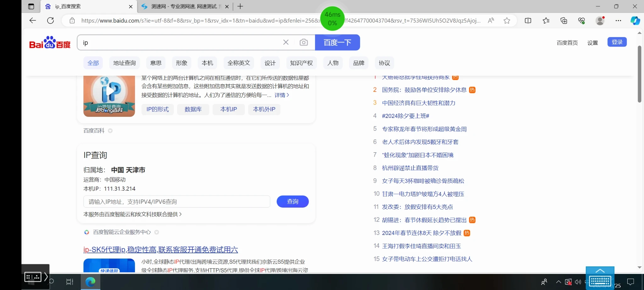The width and height of the screenshot is (644, 290).
Task: Open browser Collections icon
Action: pyautogui.click(x=563, y=21)
